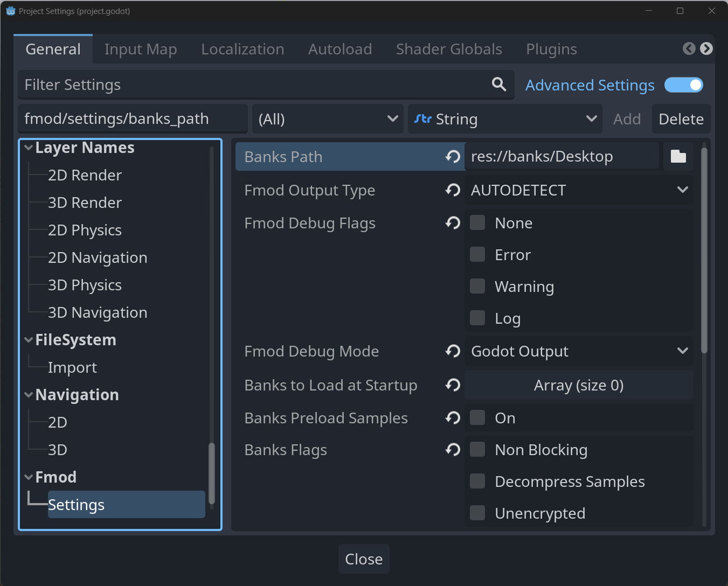
Task: Enable the Warning debug flag
Action: (477, 286)
